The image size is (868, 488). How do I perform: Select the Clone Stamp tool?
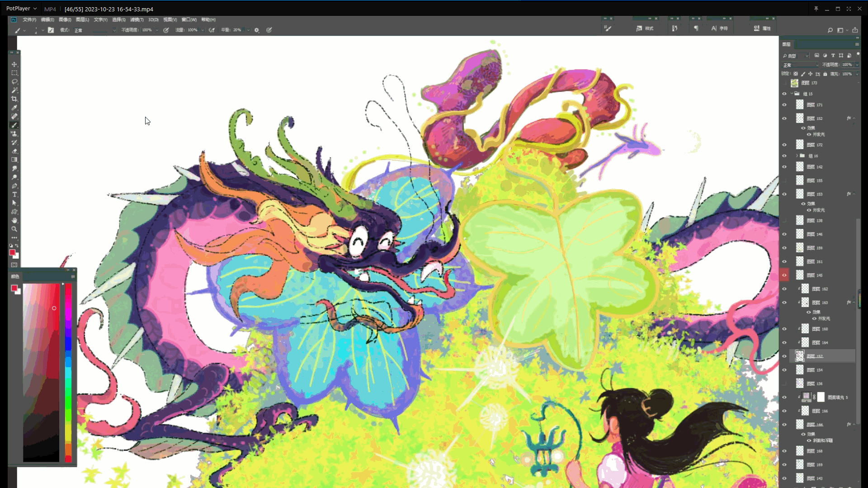(14, 134)
